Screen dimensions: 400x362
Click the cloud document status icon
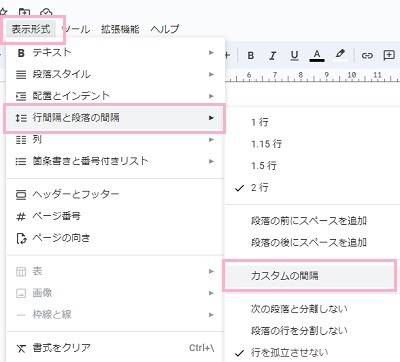pyautogui.click(x=46, y=13)
